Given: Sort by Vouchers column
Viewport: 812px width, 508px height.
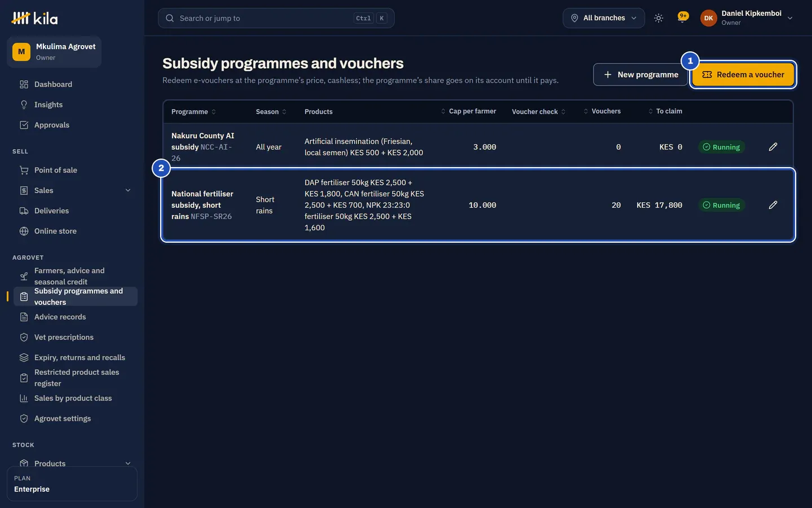Looking at the screenshot, I should click(602, 111).
